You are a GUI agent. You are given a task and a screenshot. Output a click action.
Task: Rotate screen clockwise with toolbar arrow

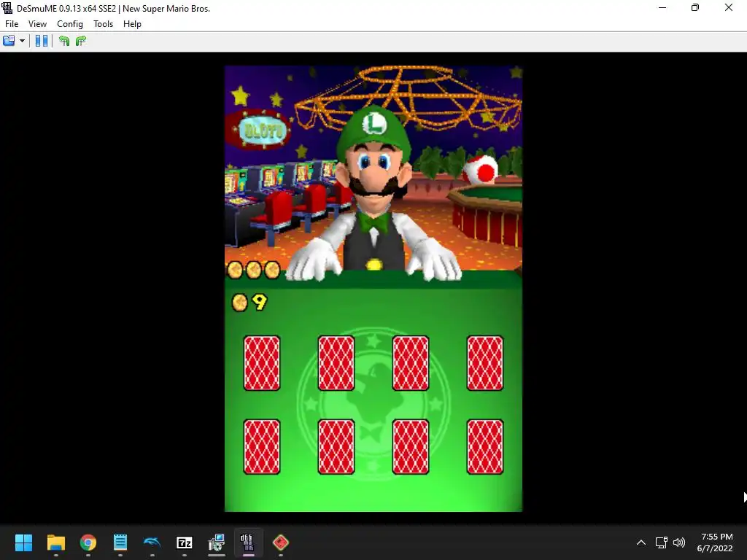[x=80, y=41]
